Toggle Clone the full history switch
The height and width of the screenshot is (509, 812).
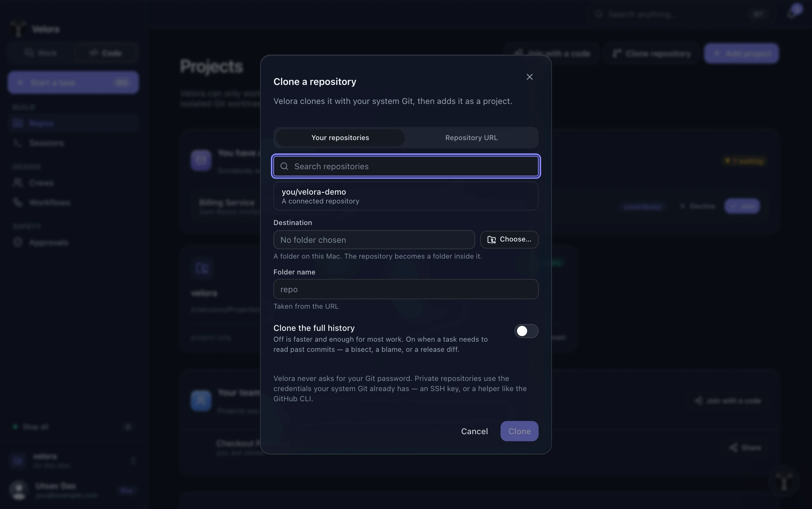526,331
